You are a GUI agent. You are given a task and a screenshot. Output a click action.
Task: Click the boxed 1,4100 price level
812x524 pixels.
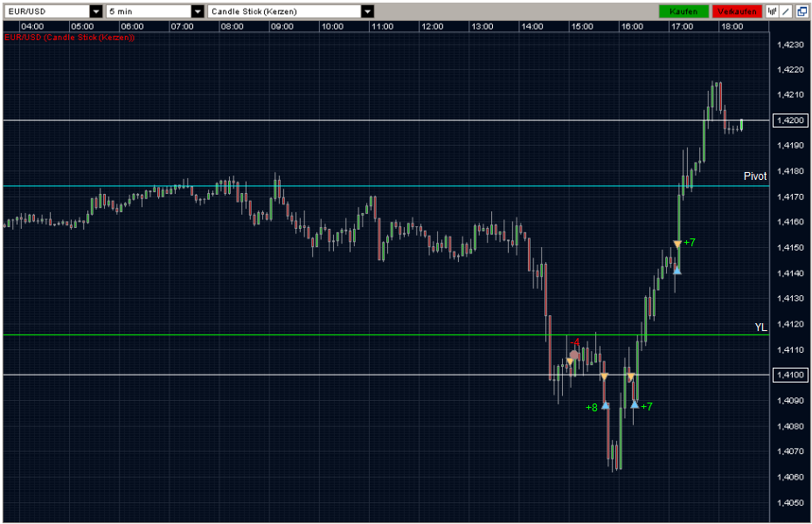tap(790, 375)
